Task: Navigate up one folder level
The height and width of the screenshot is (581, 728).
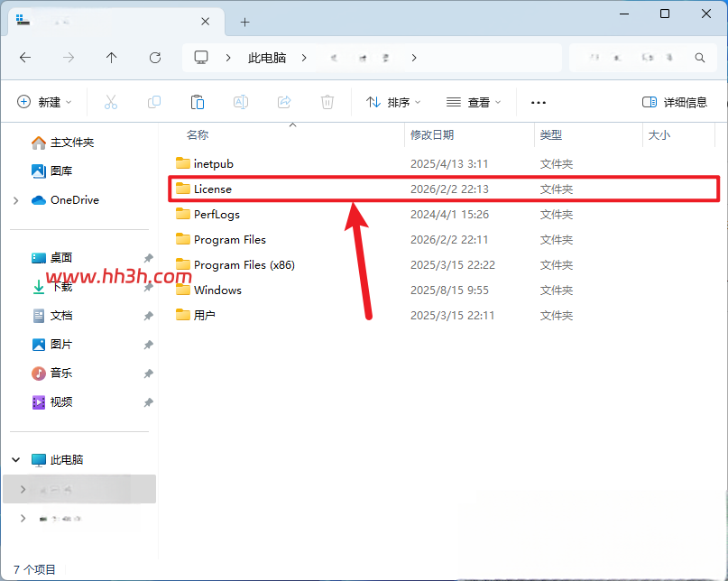Action: click(112, 58)
